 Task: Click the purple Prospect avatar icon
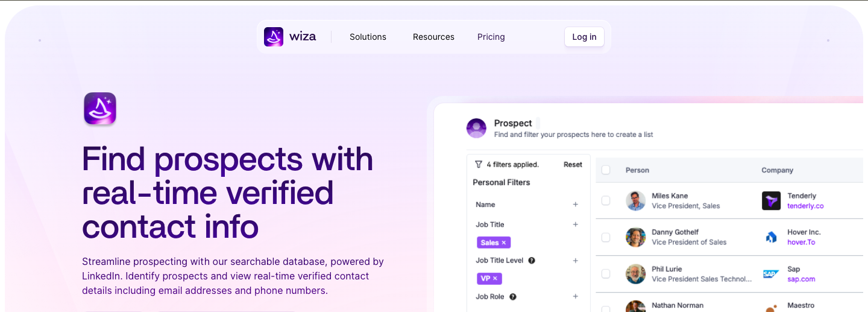(x=476, y=128)
